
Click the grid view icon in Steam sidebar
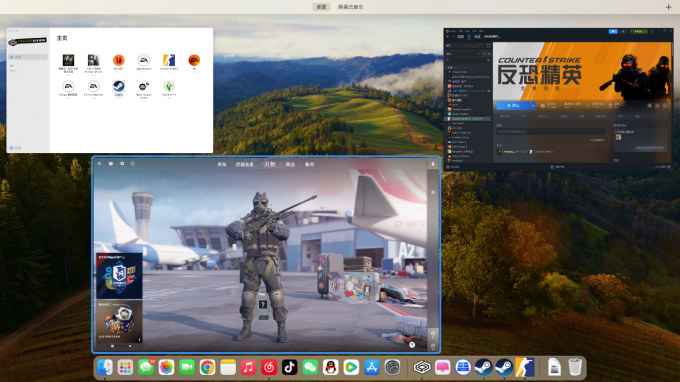[488, 45]
